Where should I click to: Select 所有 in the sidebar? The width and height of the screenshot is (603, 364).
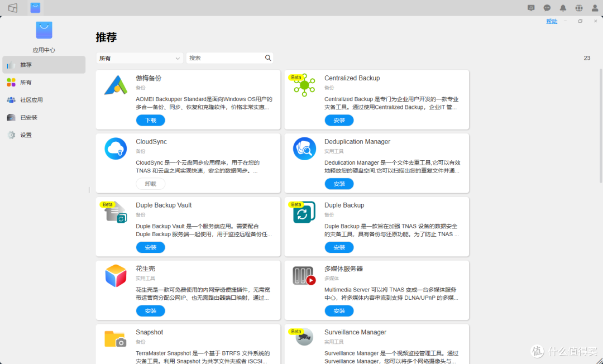point(44,82)
